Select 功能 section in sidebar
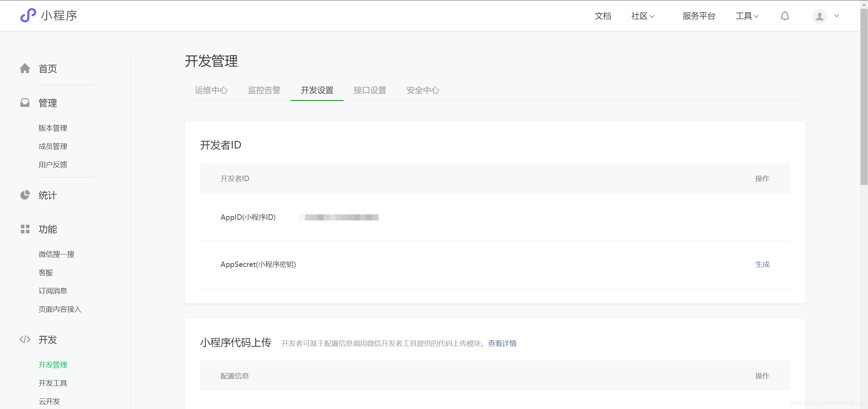 point(48,229)
